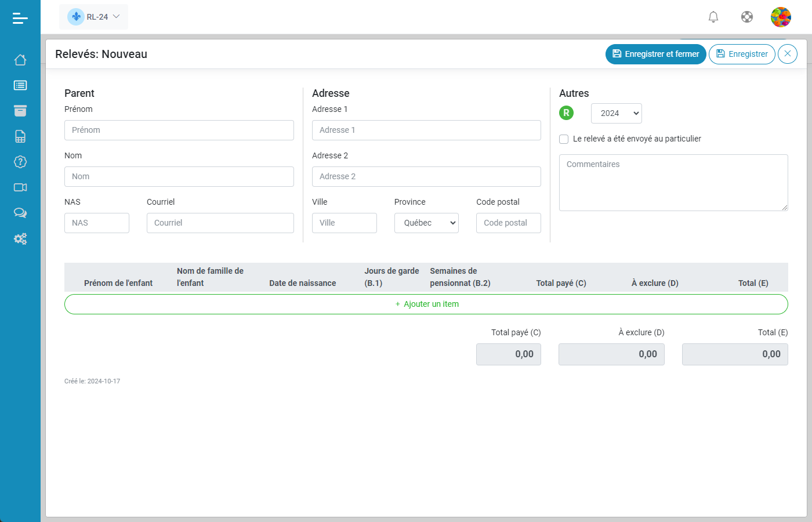The image size is (812, 522).
Task: Open the RL-24 selector dropdown
Action: point(94,17)
